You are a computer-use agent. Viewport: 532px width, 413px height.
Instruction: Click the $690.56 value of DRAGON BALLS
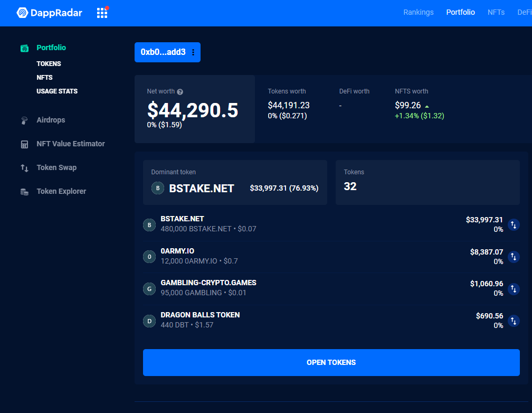(490, 316)
